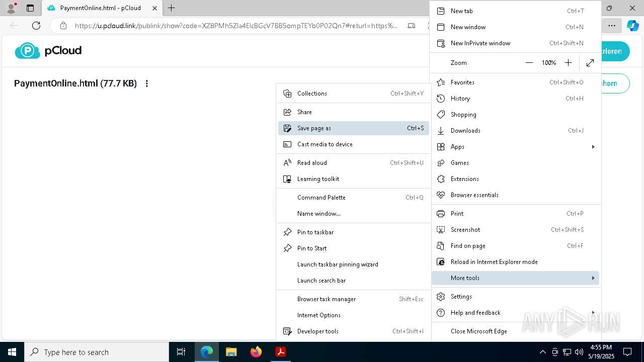Select Close Microsoft Edge entry
Viewport: 644px width, 362px height.
pyautogui.click(x=516, y=331)
